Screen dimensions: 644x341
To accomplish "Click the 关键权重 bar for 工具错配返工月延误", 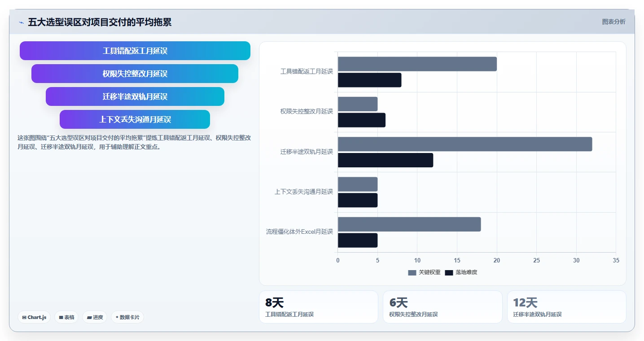I will point(417,64).
